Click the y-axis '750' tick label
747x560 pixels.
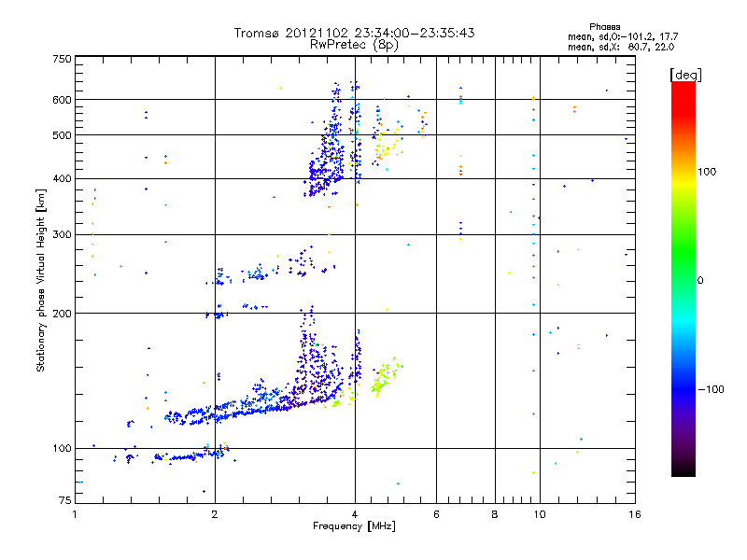click(62, 59)
